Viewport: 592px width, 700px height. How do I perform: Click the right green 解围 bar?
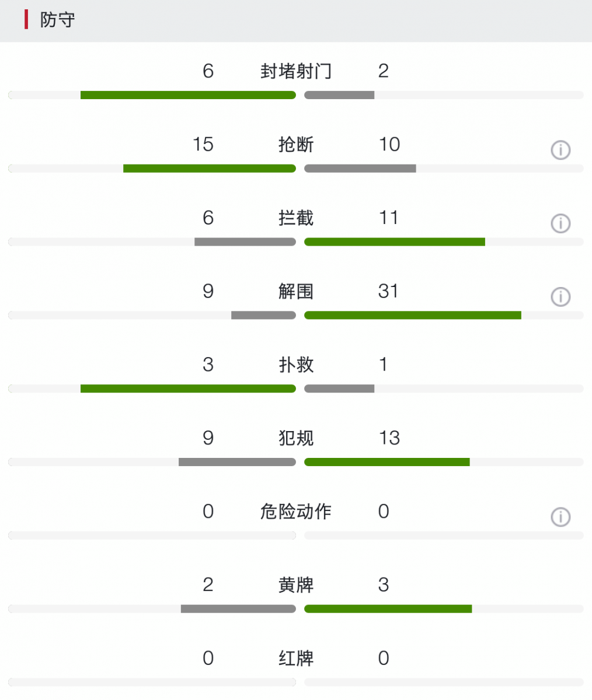tap(413, 316)
